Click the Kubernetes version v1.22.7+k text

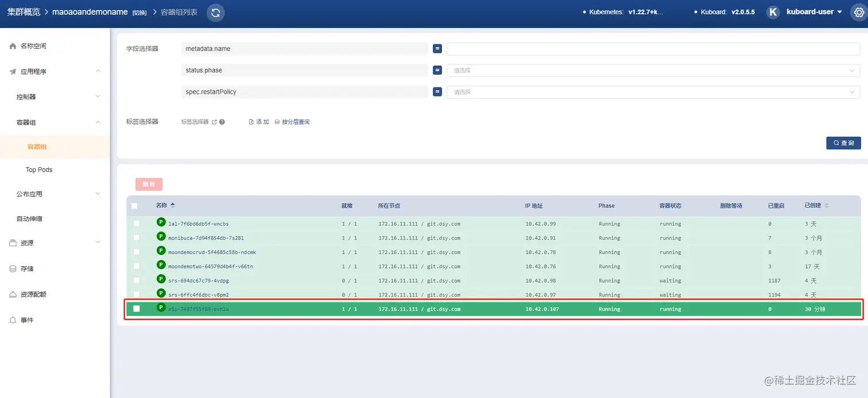click(645, 12)
